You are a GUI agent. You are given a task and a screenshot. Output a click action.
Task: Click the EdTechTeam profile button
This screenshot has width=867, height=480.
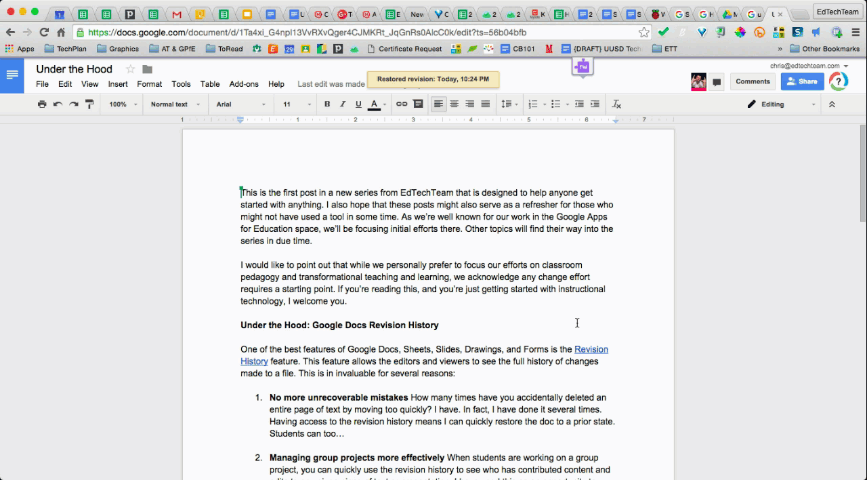pyautogui.click(x=837, y=11)
